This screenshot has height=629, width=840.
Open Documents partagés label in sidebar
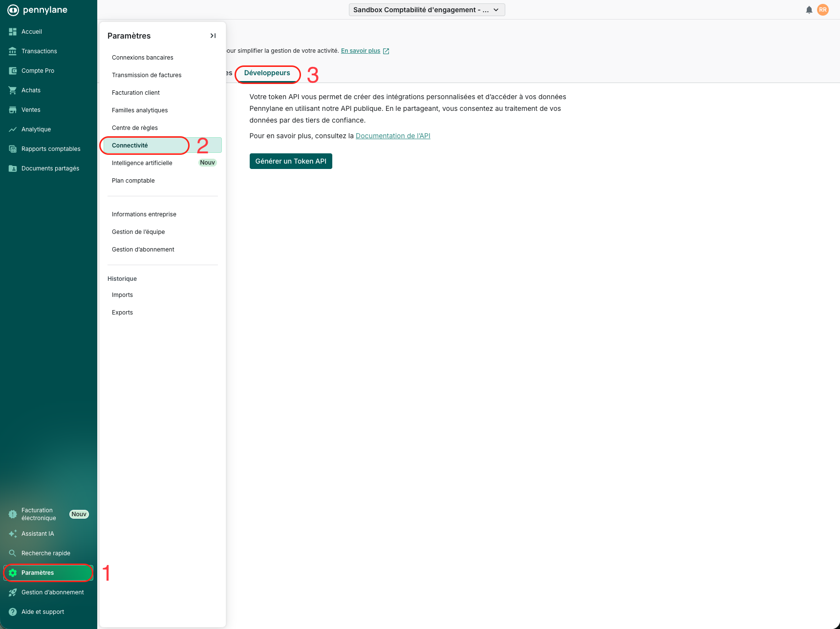pos(50,168)
